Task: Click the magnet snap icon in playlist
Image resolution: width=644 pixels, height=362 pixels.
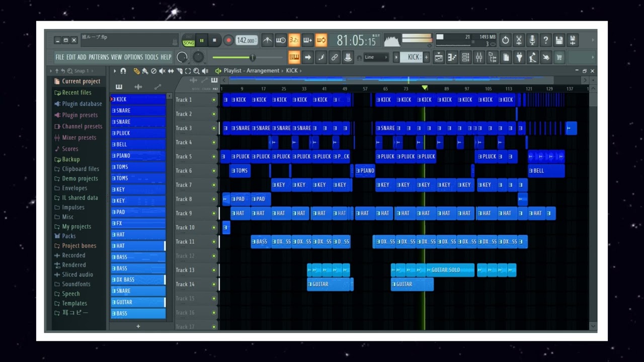Action: 123,71
